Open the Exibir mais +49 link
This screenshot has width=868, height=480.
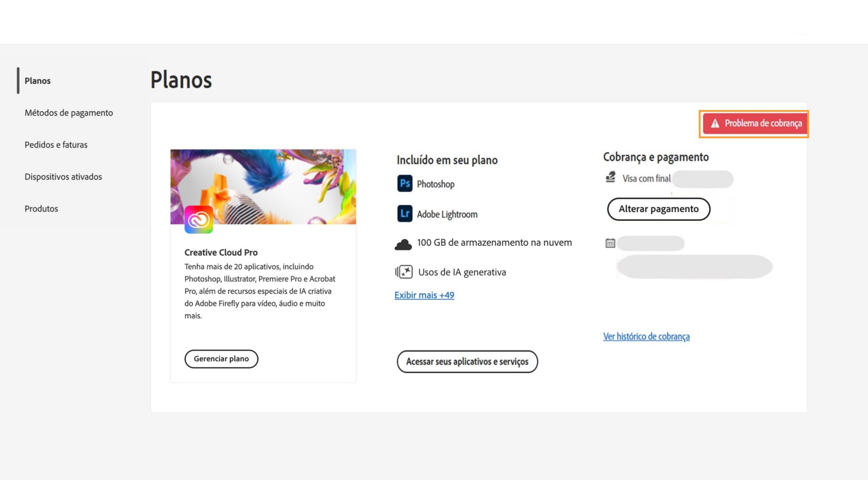coord(424,295)
